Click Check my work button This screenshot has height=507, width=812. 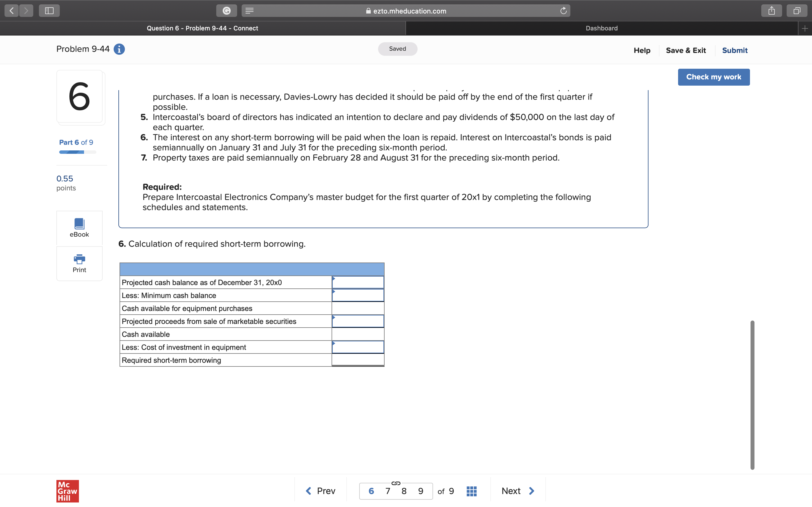pyautogui.click(x=713, y=77)
